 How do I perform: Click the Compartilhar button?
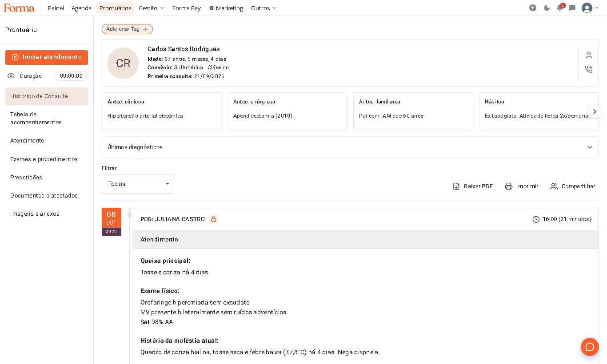(573, 186)
